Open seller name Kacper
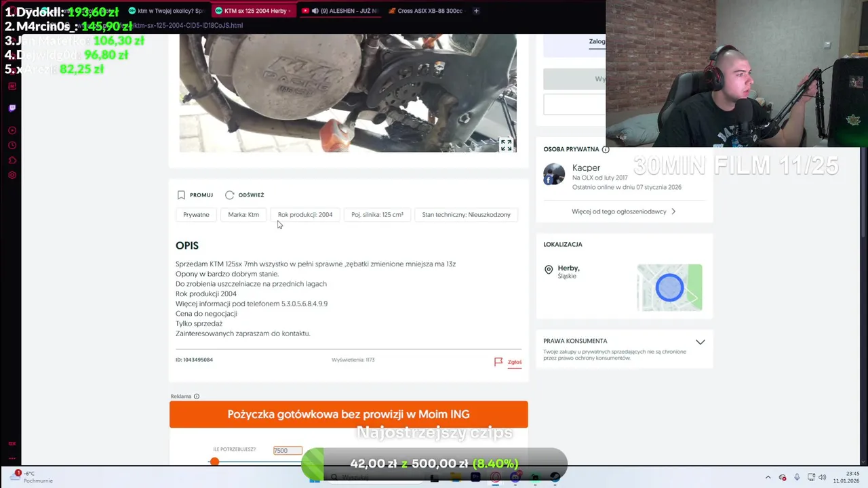 [x=586, y=167]
